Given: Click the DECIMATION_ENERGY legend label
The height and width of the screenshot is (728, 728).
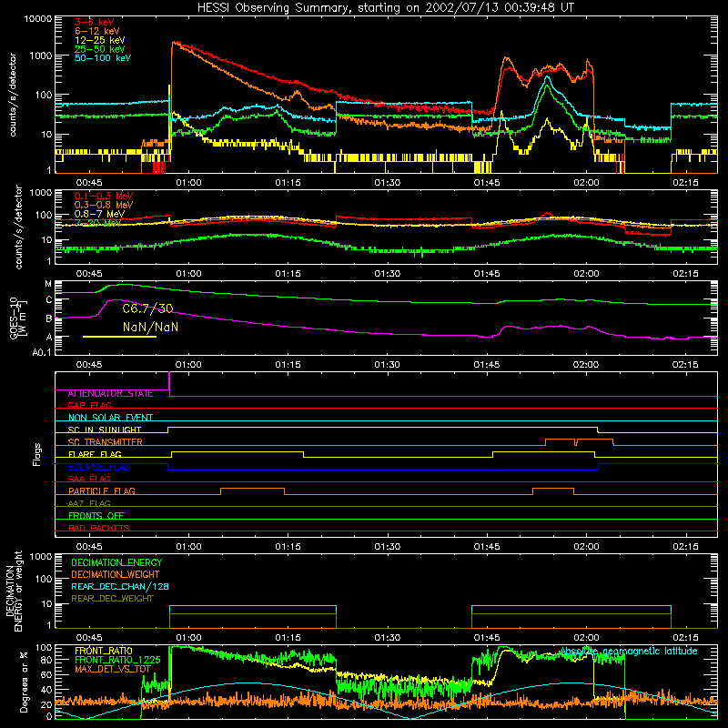Looking at the screenshot, I should [x=116, y=562].
